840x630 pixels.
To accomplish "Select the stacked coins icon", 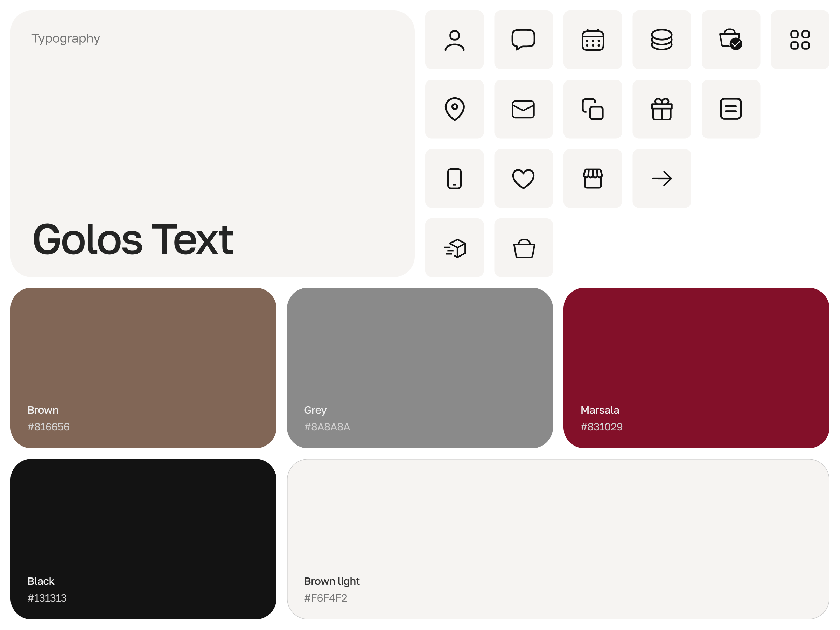I will (661, 40).
